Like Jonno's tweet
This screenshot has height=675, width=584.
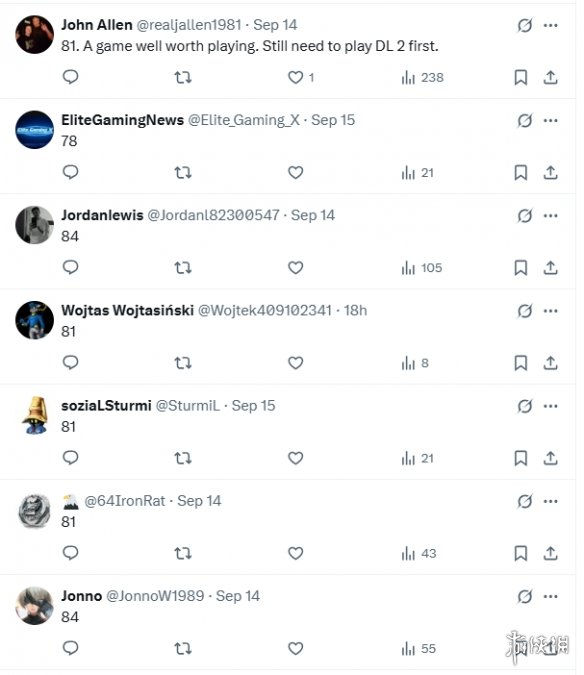(296, 648)
